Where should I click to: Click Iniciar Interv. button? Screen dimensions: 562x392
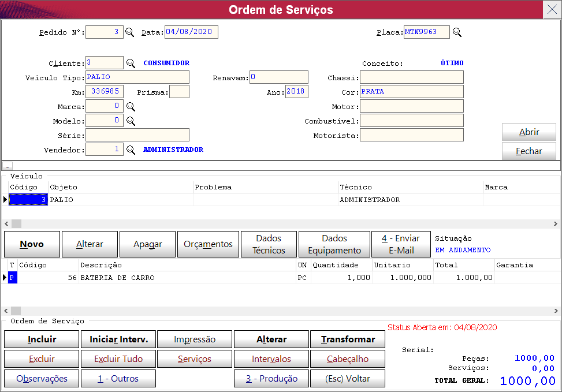[118, 339]
